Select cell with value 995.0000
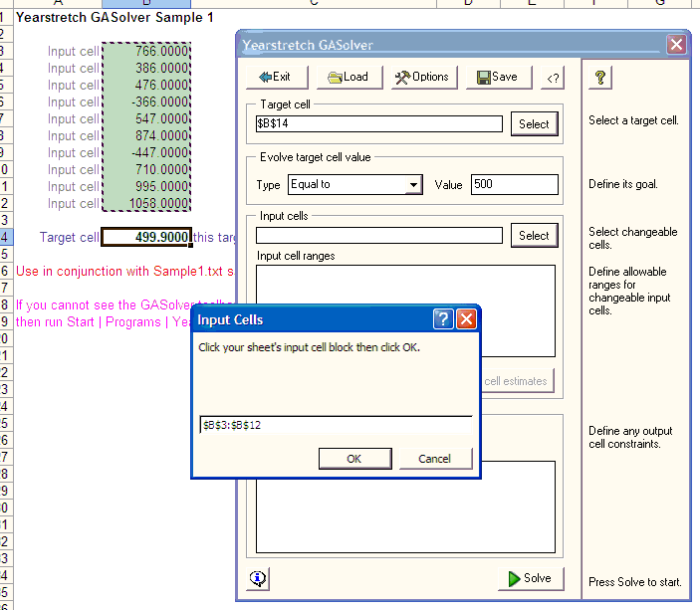 coord(146,187)
